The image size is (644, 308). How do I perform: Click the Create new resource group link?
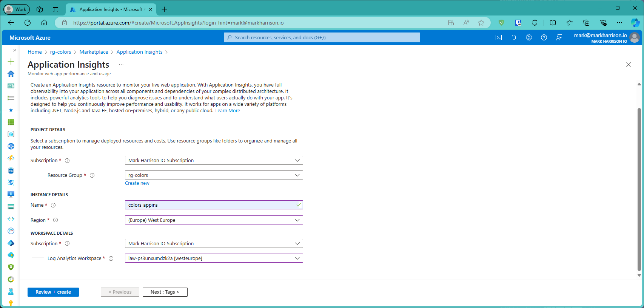tap(137, 183)
